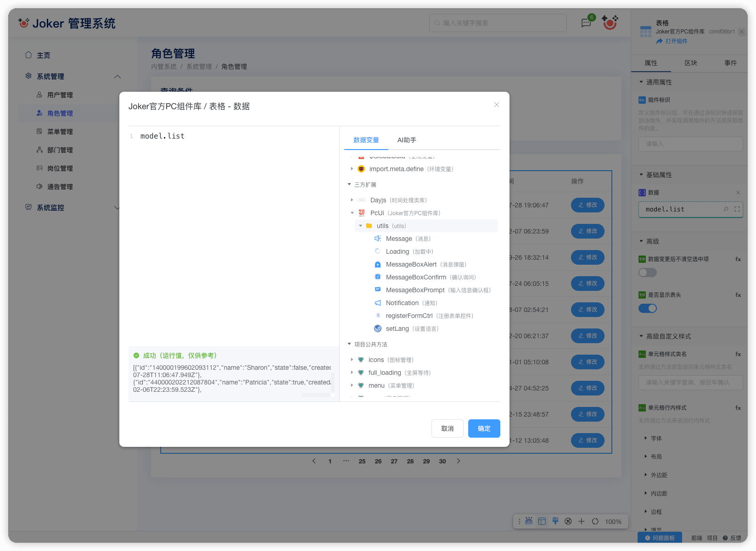
Task: Click the utils folder icon
Action: pos(369,226)
